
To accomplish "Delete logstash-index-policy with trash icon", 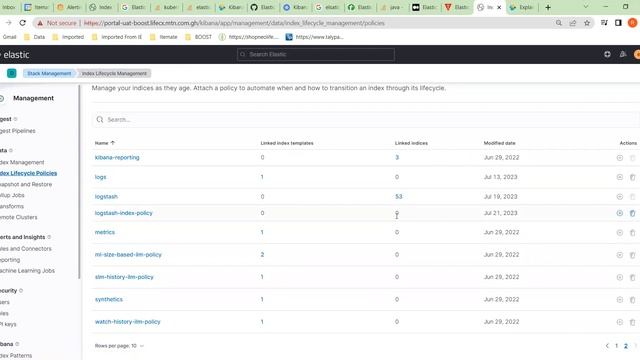I will tap(632, 213).
